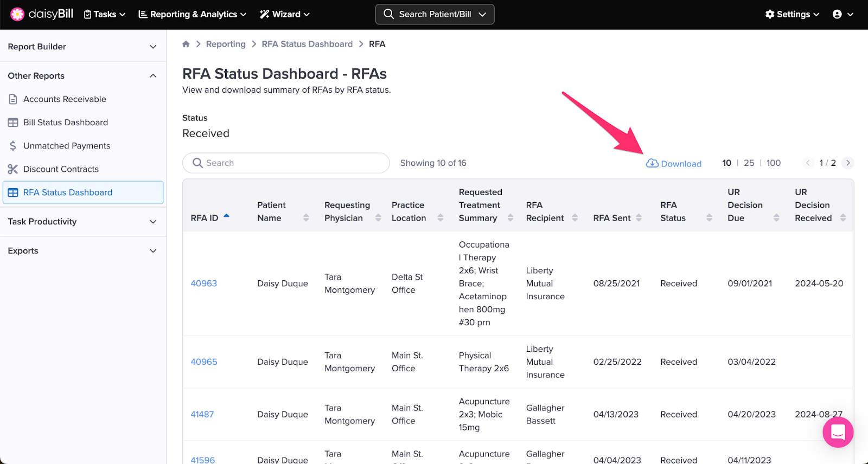Open the user account profile icon
The height and width of the screenshot is (464, 868).
coord(837,14)
